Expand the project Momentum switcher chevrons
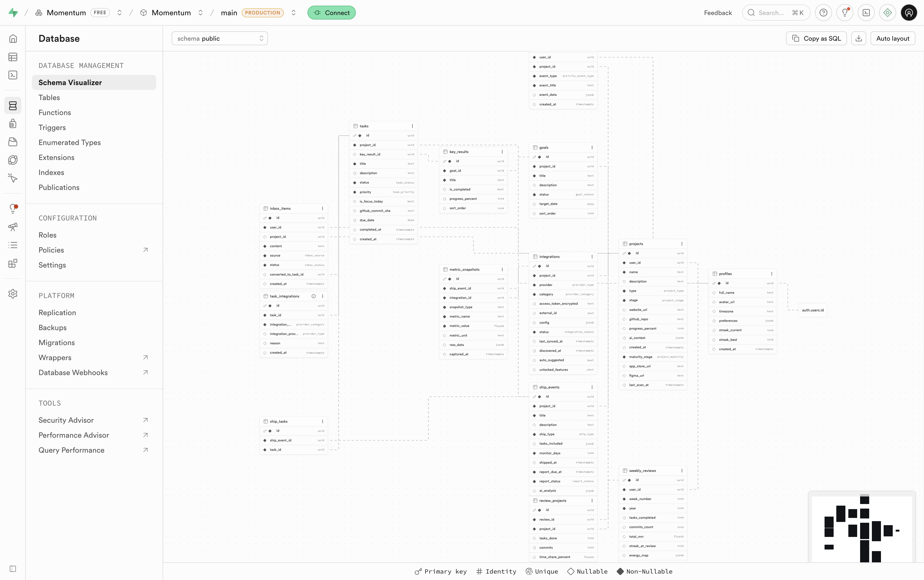924x580 pixels. (x=201, y=13)
